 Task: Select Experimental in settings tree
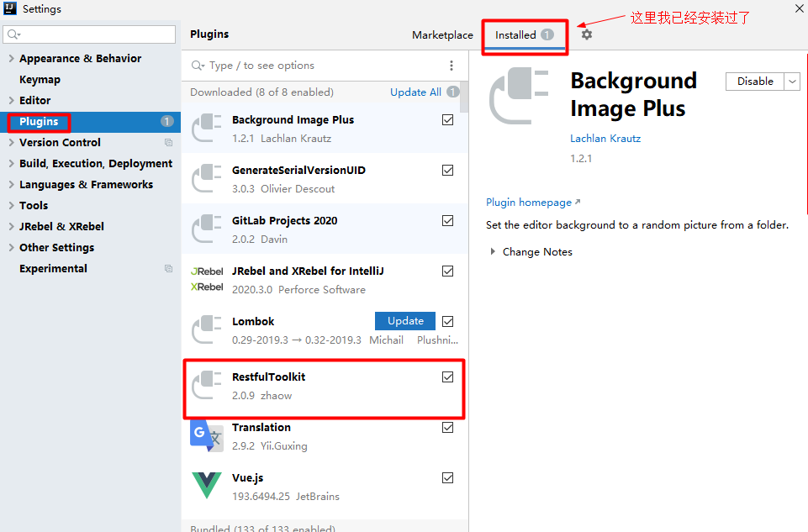53,268
